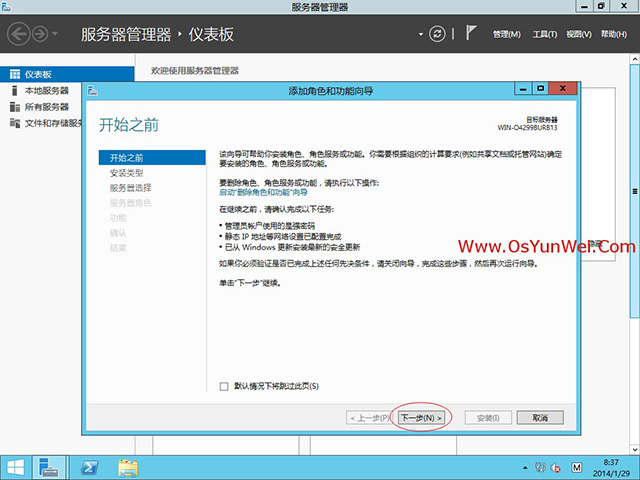Select 本地服务器 in left sidebar
640x480 pixels.
(46, 91)
